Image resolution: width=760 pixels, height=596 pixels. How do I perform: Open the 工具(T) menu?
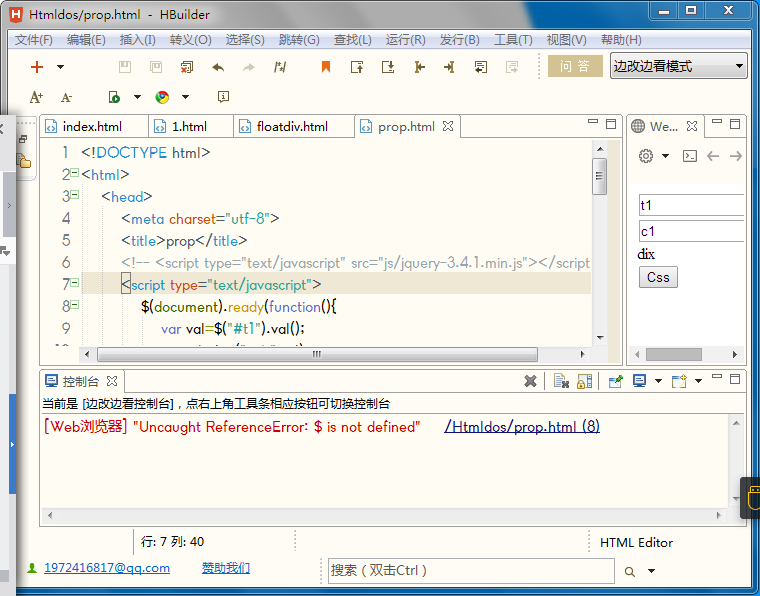pos(513,40)
